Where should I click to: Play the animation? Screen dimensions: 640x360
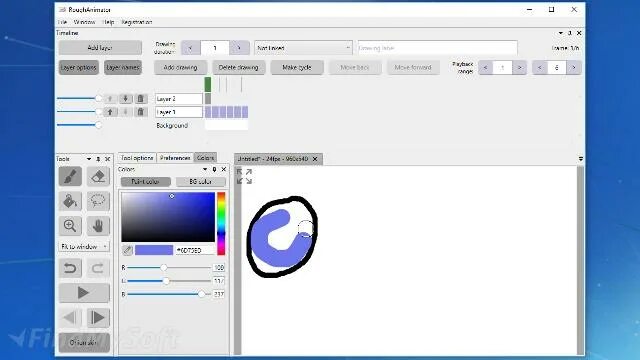(84, 293)
